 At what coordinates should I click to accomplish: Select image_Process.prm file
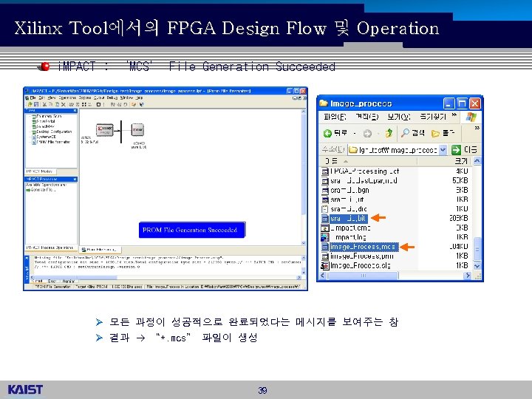[358, 256]
